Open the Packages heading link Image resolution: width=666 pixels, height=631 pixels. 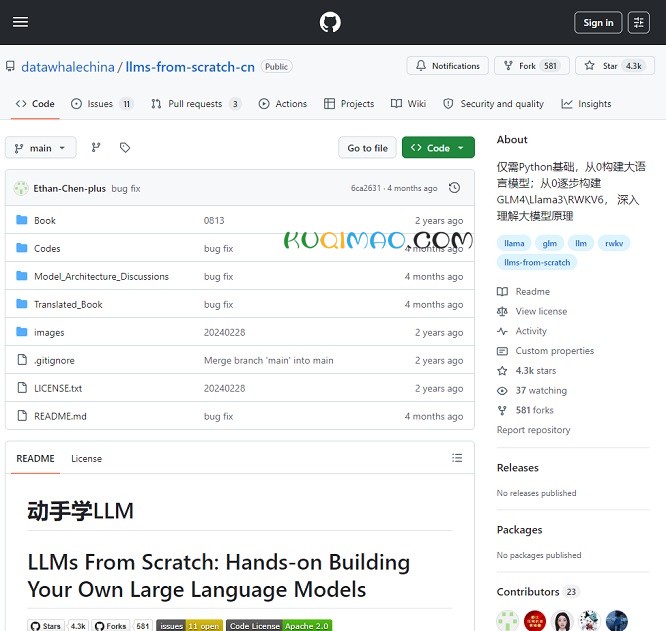tap(519, 530)
